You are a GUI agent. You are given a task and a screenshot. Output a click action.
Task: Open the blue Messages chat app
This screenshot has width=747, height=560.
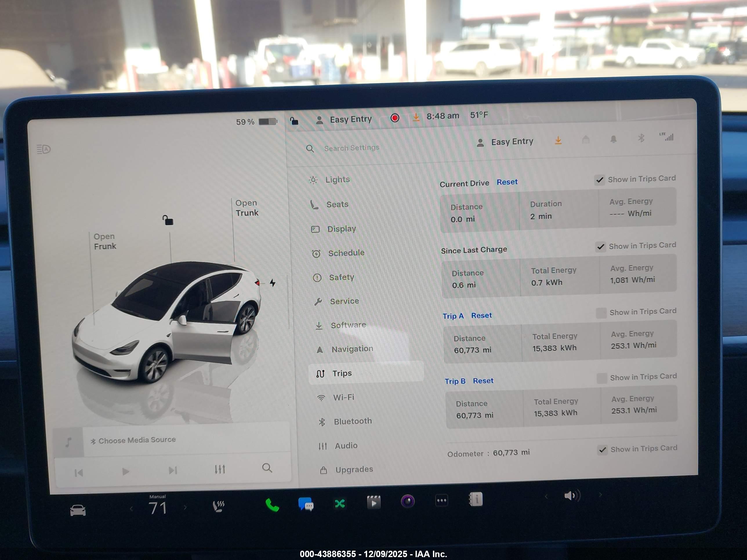point(306,504)
